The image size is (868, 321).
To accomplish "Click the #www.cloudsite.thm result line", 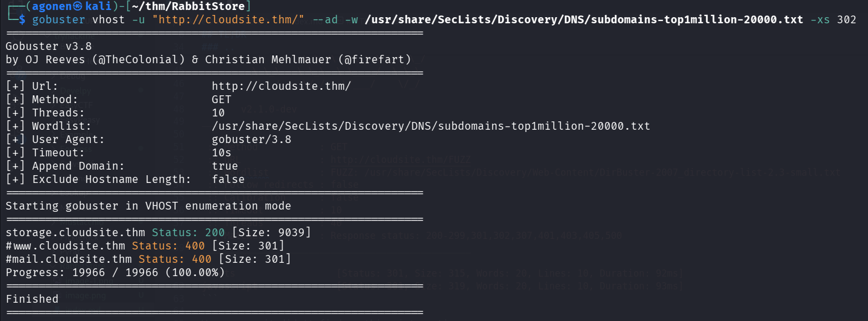I will 65,246.
